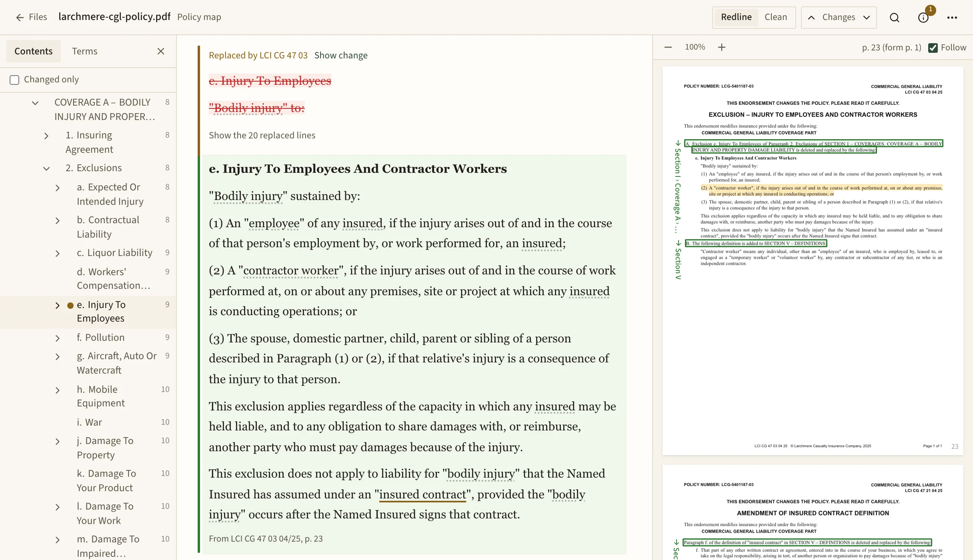
Task: Collapse COVERAGE A – BODILY INJURY section
Action: pyautogui.click(x=35, y=103)
